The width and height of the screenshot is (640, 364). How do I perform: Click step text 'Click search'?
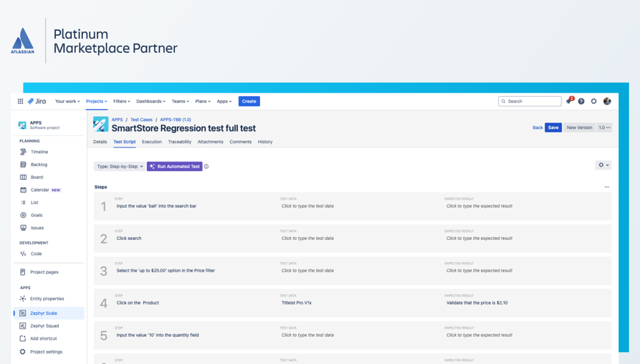(129, 238)
